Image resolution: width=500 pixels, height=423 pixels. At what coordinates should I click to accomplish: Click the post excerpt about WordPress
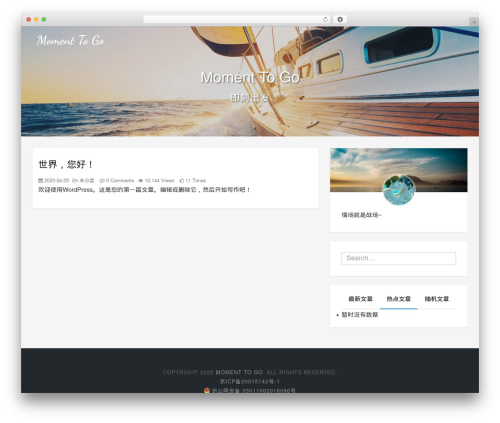click(144, 190)
